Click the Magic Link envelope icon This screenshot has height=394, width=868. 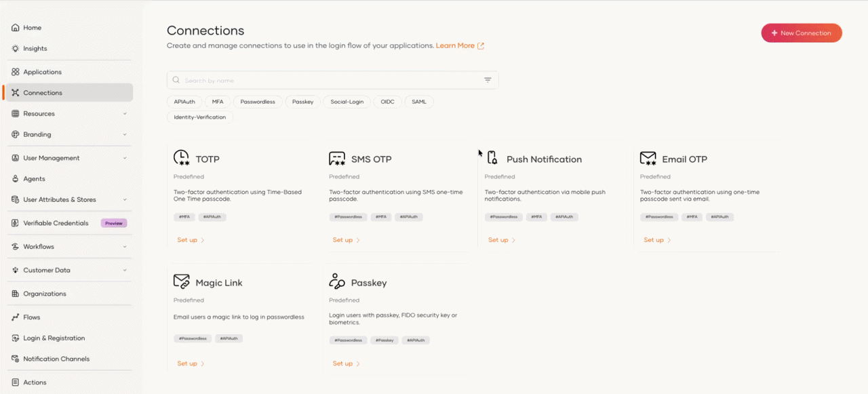coord(182,281)
